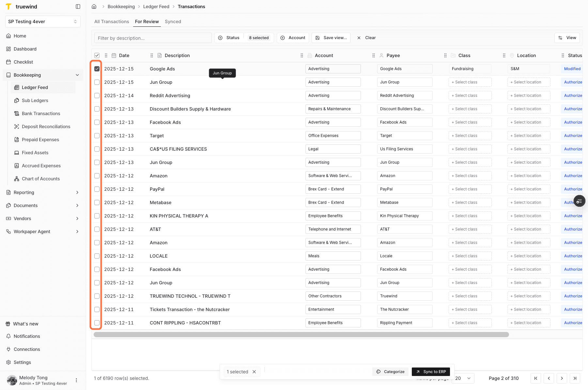The height and width of the screenshot is (390, 588).
Task: Open floating task list icon at right edge
Action: pos(579,202)
